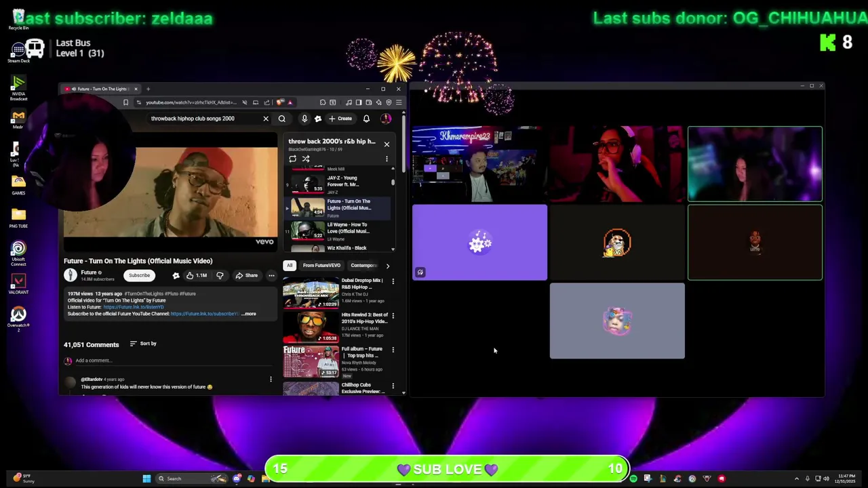The width and height of the screenshot is (868, 488).
Task: Open the Windows Start menu
Action: coord(146,479)
